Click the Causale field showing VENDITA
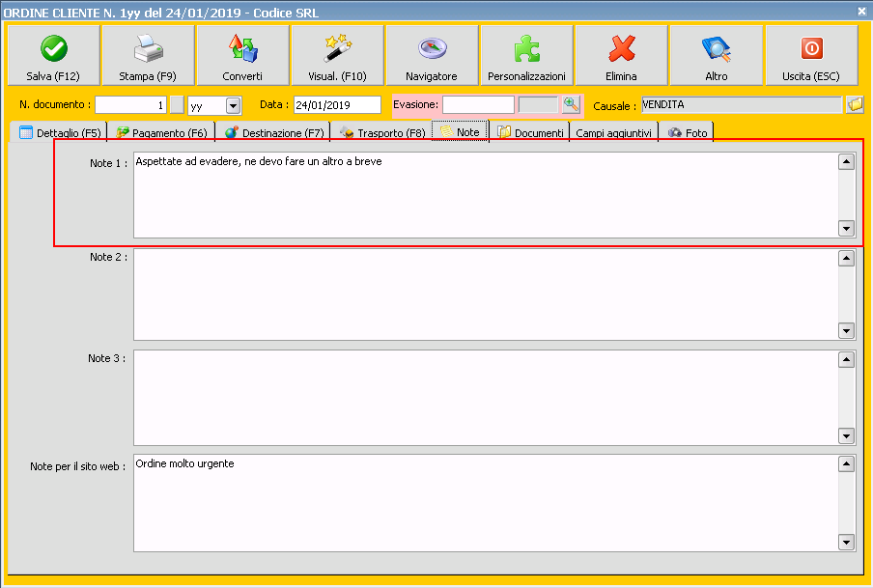This screenshot has height=588, width=873. click(742, 104)
